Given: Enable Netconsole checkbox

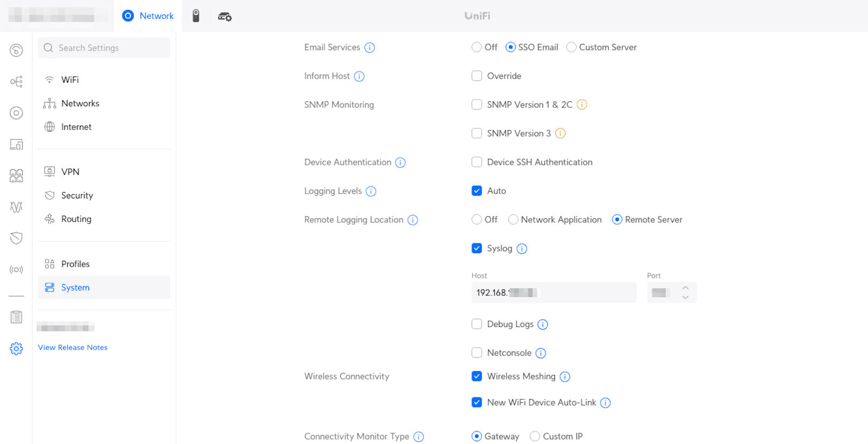Looking at the screenshot, I should click(477, 353).
